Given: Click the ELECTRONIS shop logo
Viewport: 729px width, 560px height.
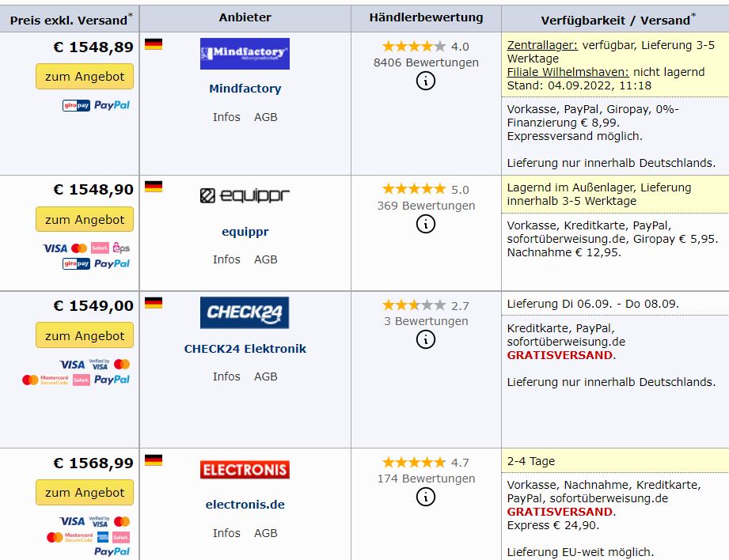Looking at the screenshot, I should coord(245,470).
